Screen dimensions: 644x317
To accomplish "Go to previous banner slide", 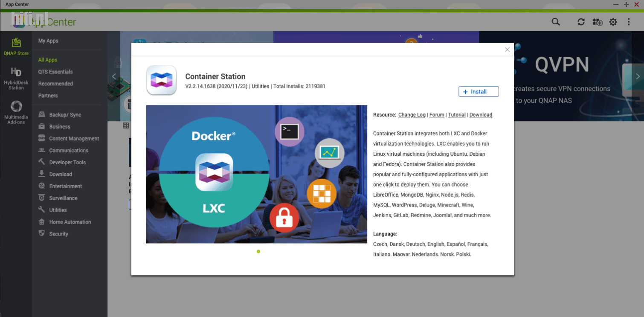I will coord(114,76).
